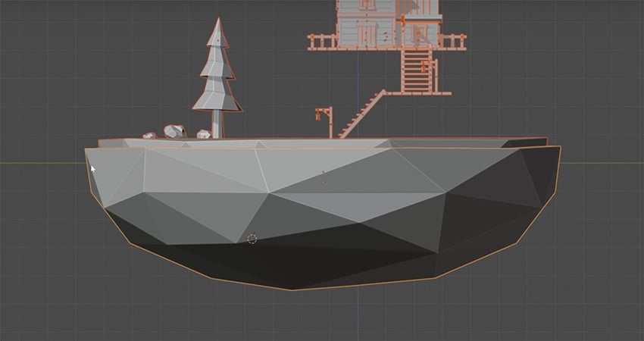Click the fence railing left of the house
Viewport: 644px width, 341px height.
click(x=322, y=42)
